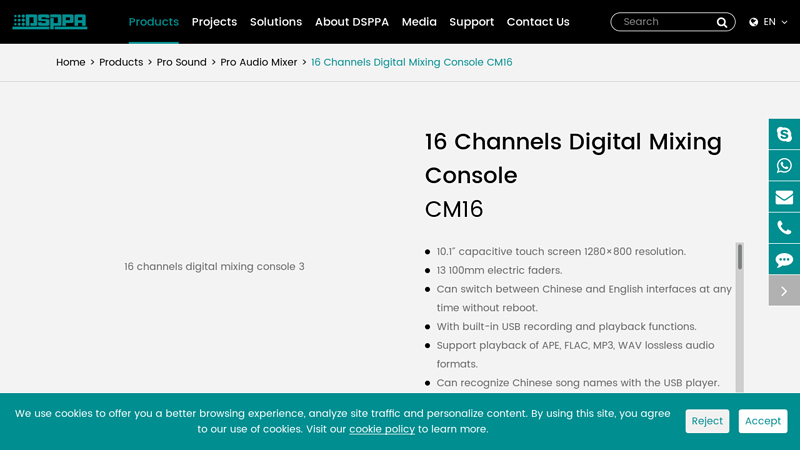The image size is (800, 450).
Task: Open the EN language dropdown
Action: pos(769,22)
